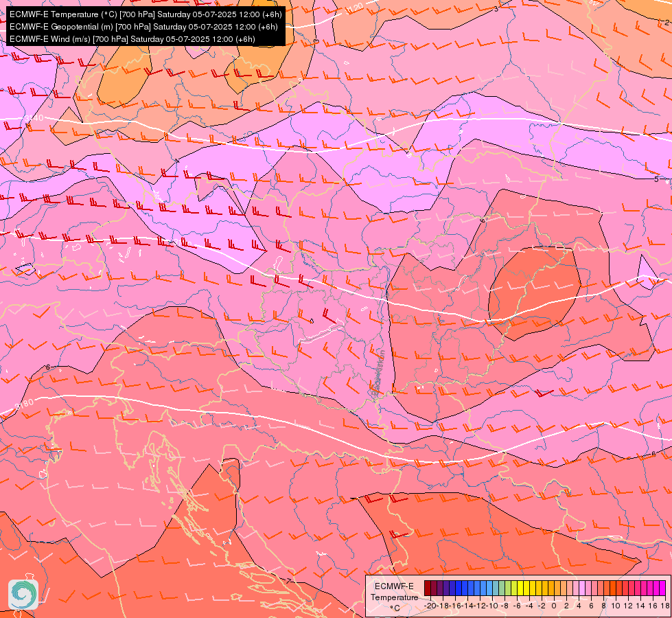Click the '7' isotherm label near bottom
The height and width of the screenshot is (618, 672).
pos(288,582)
